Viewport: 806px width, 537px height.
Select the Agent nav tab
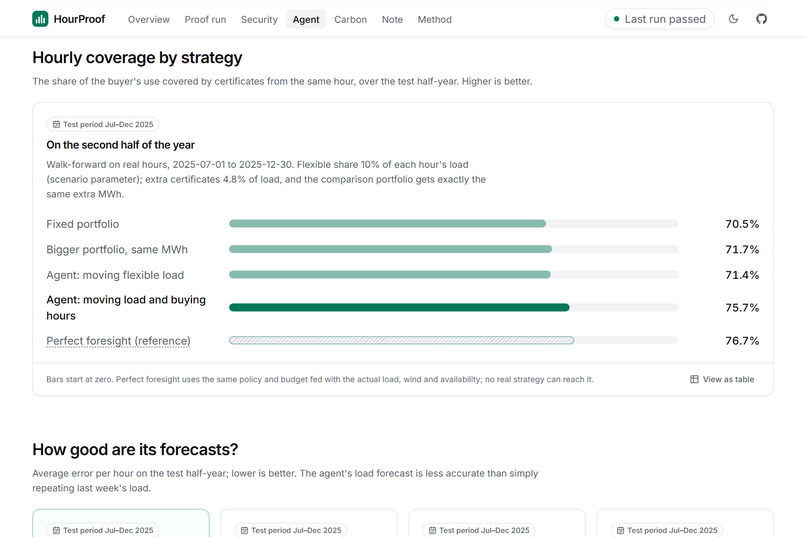tap(306, 20)
